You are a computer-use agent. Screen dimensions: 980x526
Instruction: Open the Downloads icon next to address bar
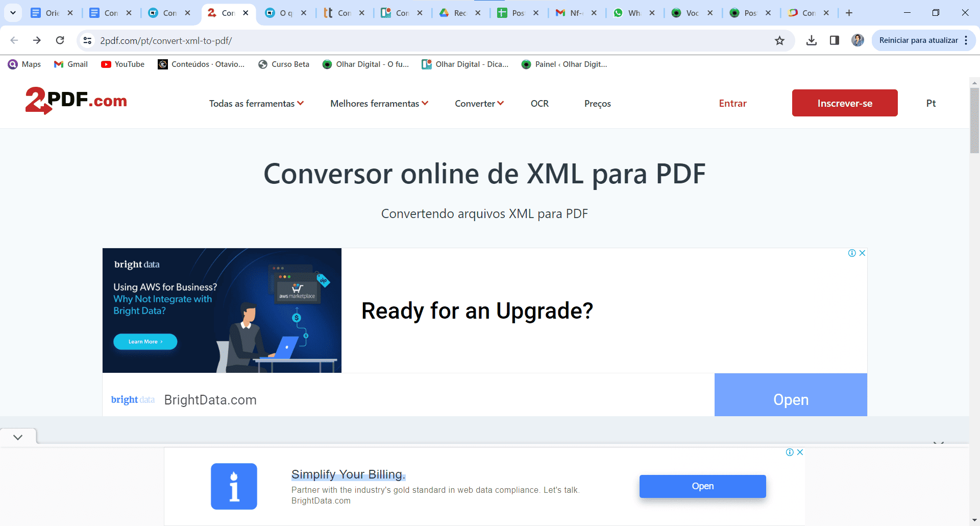coord(811,40)
